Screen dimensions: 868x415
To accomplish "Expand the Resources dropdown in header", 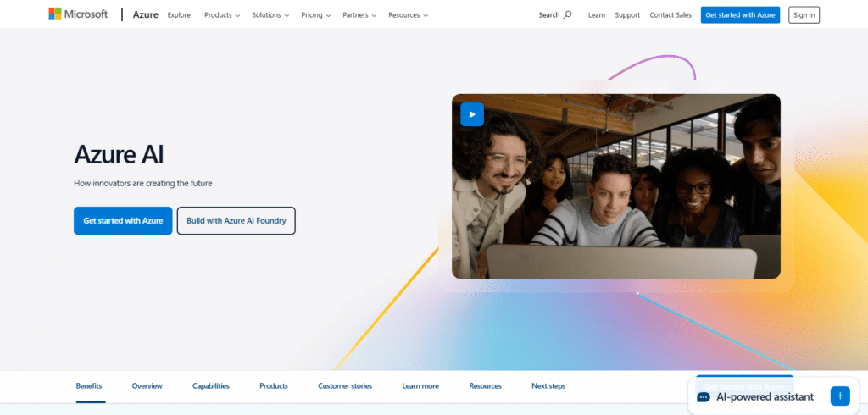I will coord(408,15).
